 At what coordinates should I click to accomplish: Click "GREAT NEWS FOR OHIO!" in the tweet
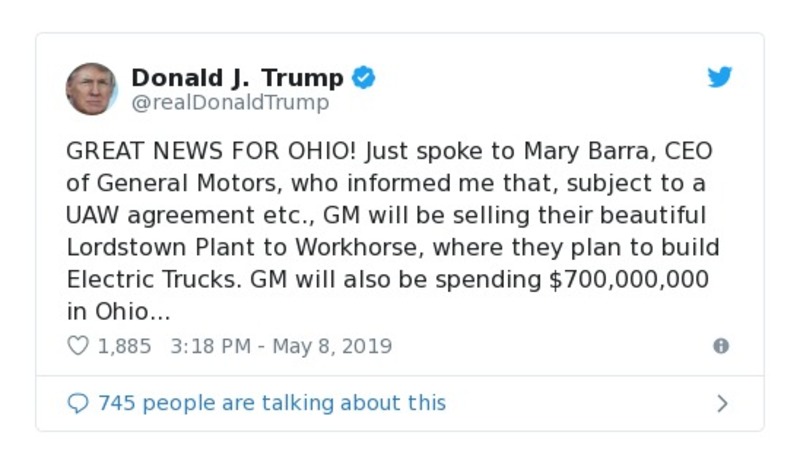(x=211, y=152)
